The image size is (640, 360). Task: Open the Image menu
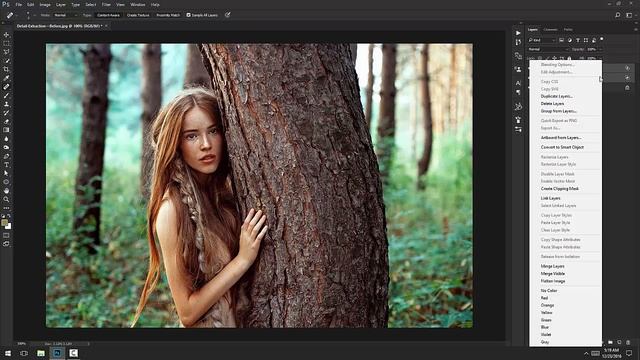tap(45, 4)
